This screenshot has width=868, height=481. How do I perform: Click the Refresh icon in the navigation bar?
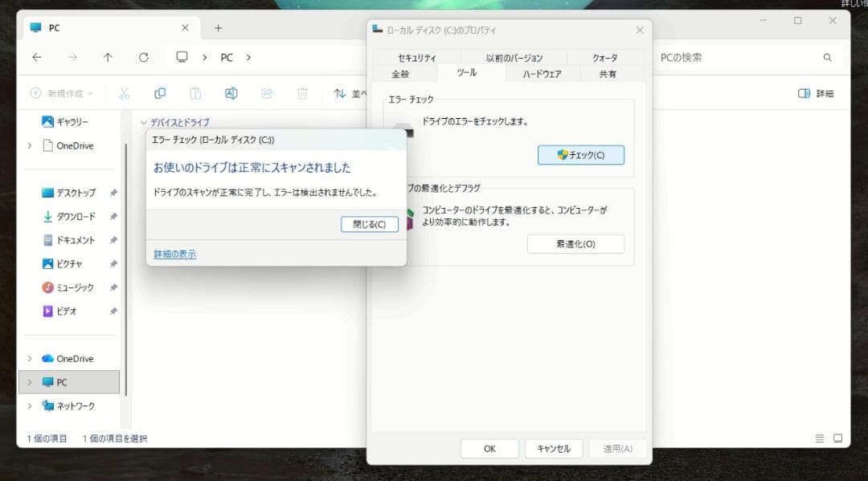(144, 57)
